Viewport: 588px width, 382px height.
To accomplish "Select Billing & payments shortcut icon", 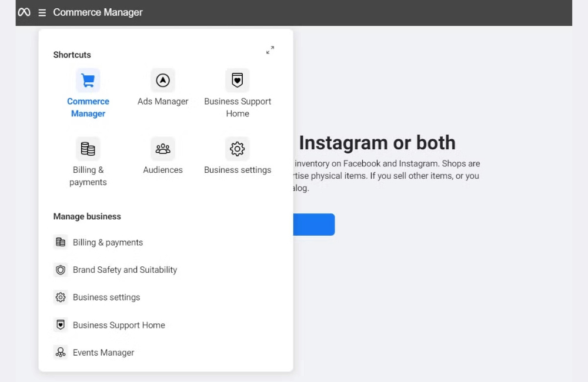I will (x=88, y=149).
